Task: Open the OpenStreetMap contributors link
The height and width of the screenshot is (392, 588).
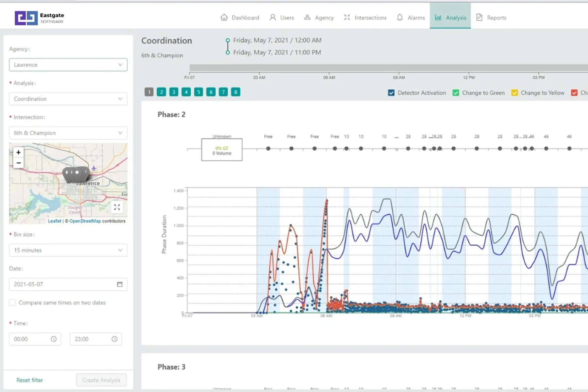Action: [85, 220]
